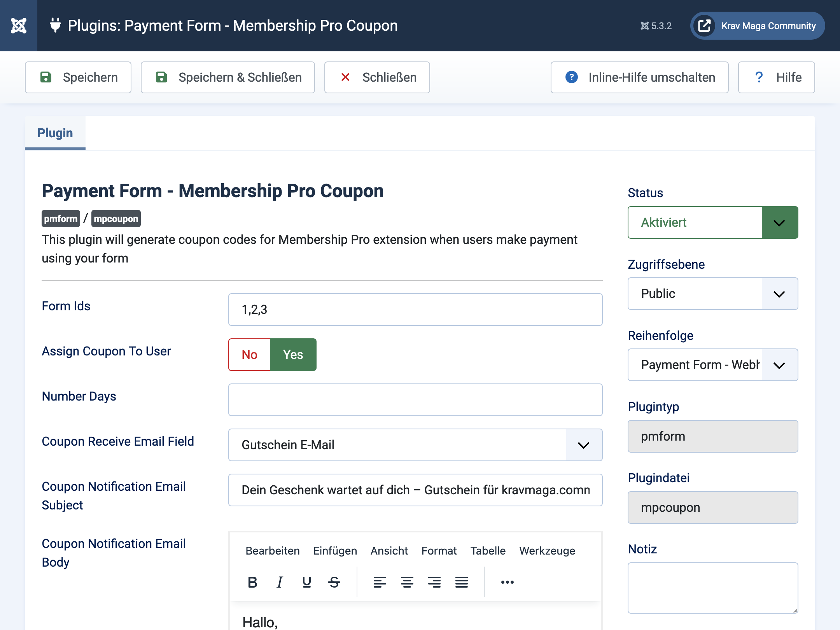Image resolution: width=840 pixels, height=630 pixels.
Task: Open the Ansicht editor menu
Action: 389,551
